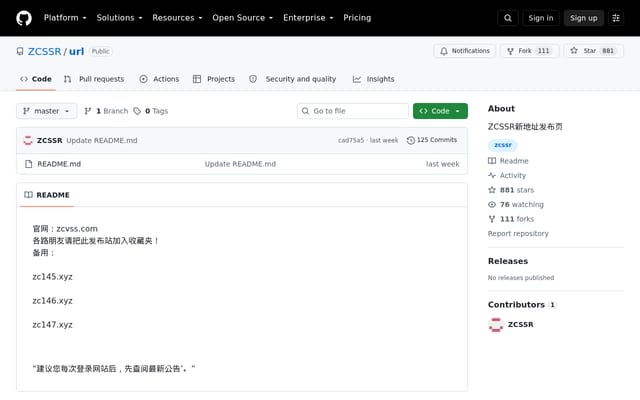Click the Sign in button
640x400 pixels.
pos(541,18)
